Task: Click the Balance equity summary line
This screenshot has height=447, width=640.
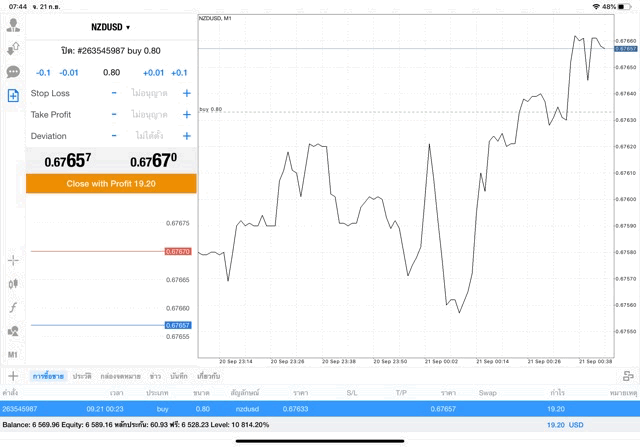Action: (x=136, y=425)
